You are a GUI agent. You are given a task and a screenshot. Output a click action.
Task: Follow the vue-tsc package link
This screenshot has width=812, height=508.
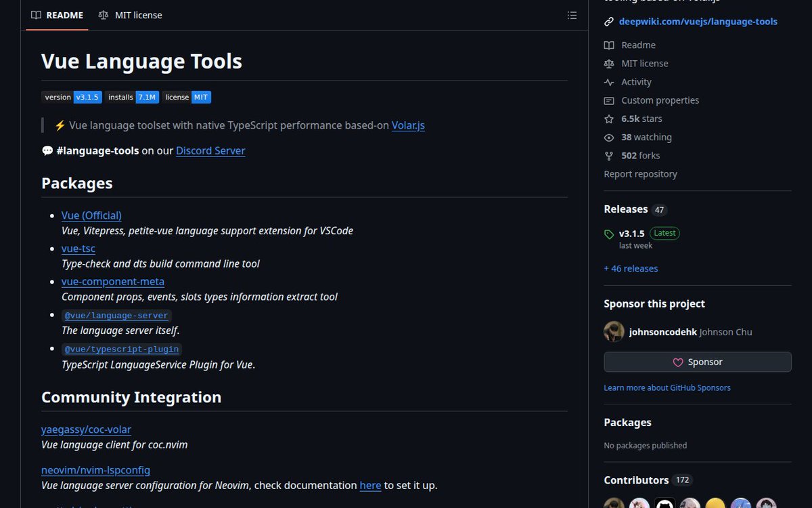(x=78, y=249)
